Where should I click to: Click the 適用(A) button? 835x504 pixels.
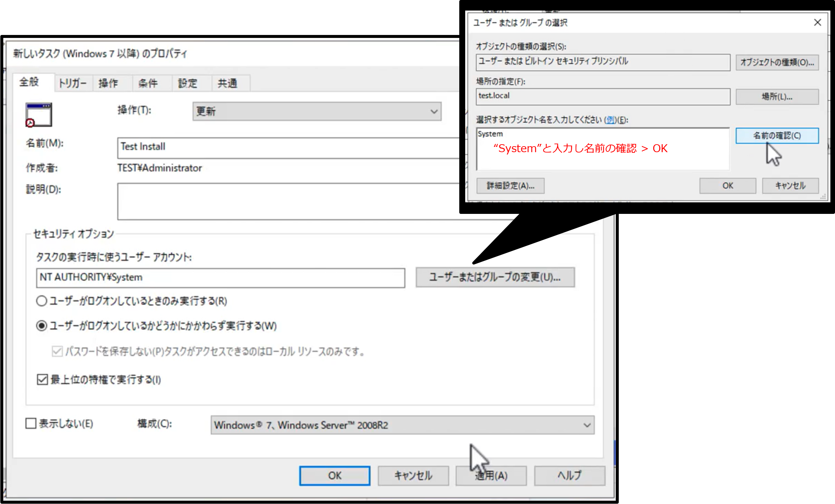coord(491,476)
